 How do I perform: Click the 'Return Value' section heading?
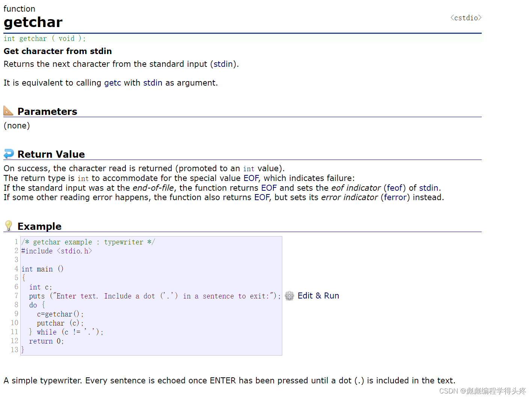[x=51, y=154]
